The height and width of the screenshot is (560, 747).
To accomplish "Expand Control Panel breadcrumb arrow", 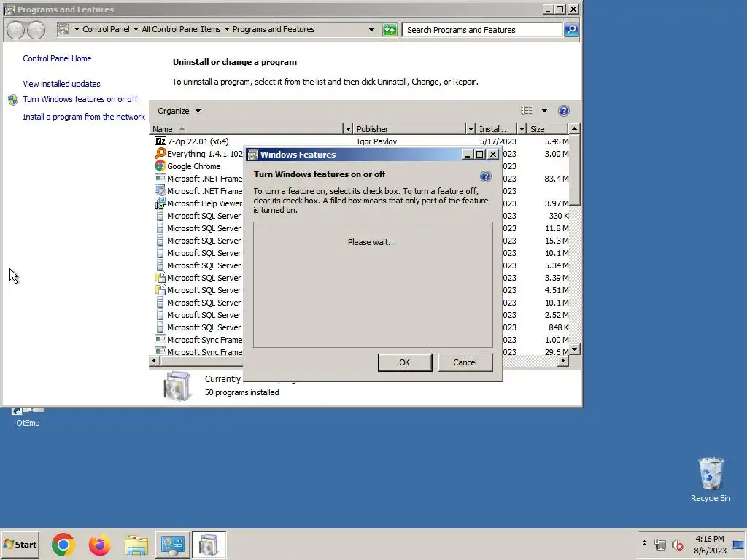I will (x=136, y=29).
